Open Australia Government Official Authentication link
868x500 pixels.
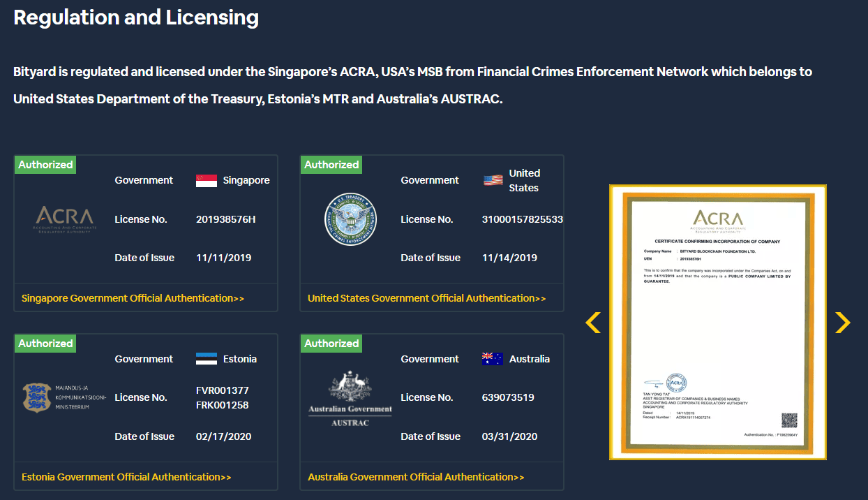tap(416, 477)
